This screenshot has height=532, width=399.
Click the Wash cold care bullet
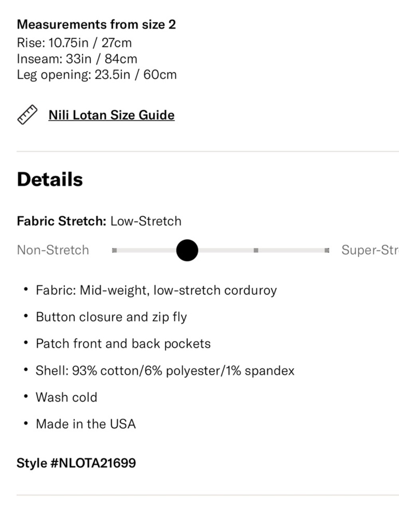coord(66,397)
